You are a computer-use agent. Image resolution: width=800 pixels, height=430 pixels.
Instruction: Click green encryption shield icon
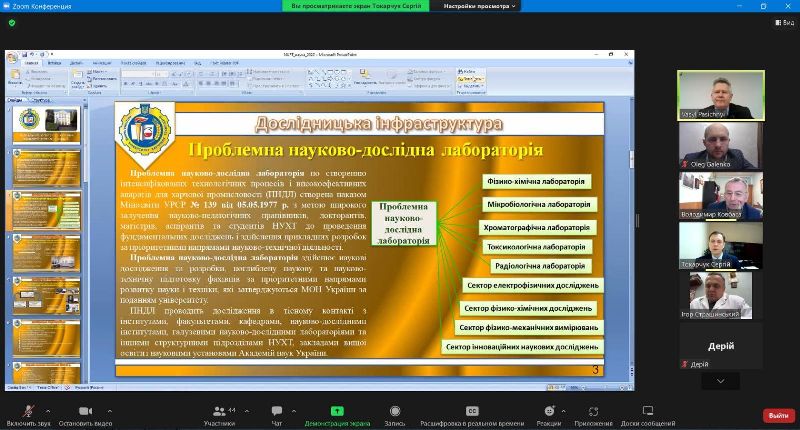(x=12, y=23)
